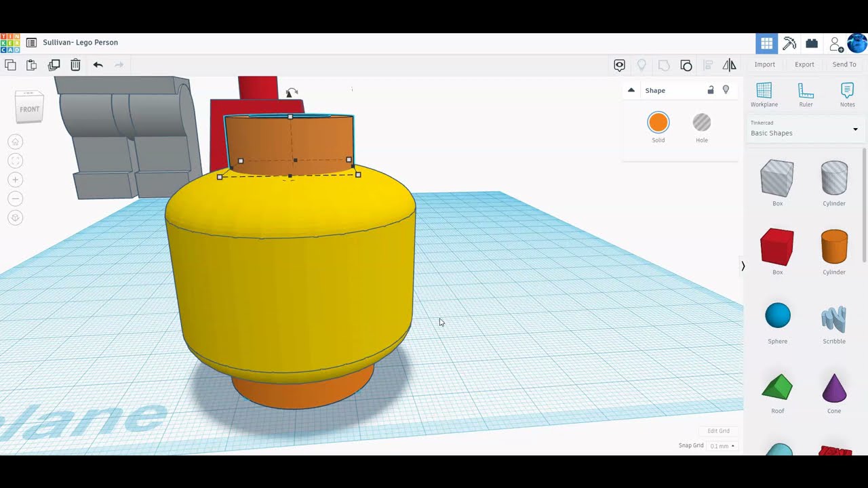Pick the striped hole Cylinder shape
The width and height of the screenshot is (868, 488).
click(x=834, y=178)
